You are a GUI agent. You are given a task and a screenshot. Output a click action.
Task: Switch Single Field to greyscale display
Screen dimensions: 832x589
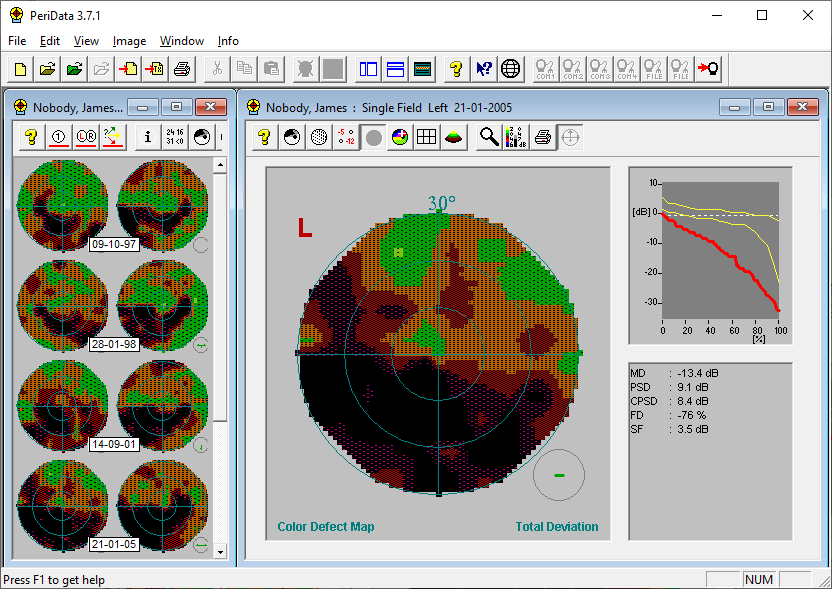tap(292, 137)
